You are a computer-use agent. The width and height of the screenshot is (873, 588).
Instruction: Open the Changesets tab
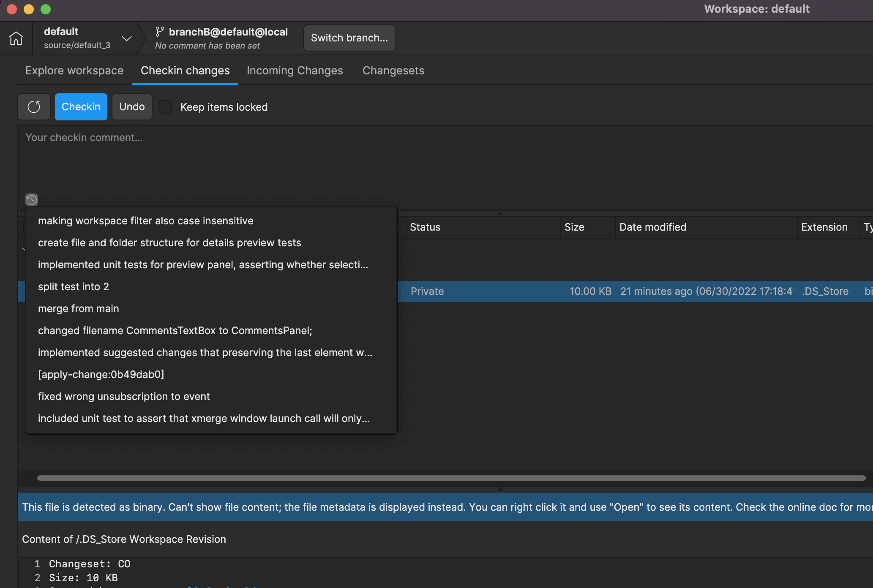click(x=393, y=71)
